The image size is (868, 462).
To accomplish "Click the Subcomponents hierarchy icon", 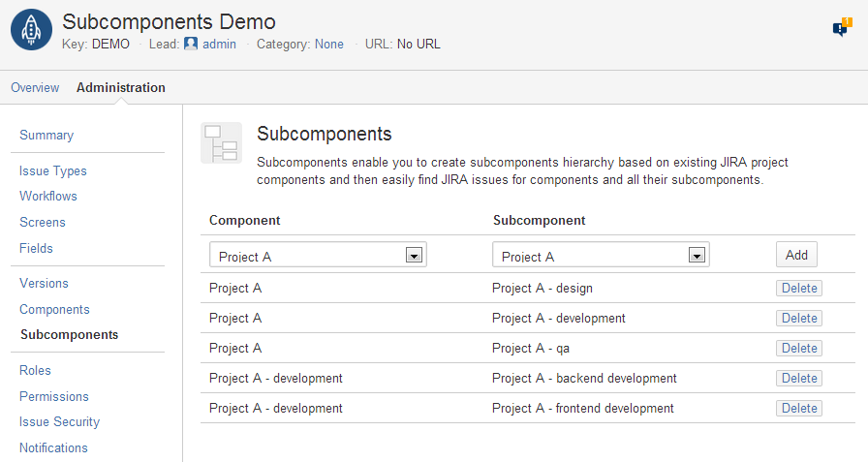I will pyautogui.click(x=221, y=143).
